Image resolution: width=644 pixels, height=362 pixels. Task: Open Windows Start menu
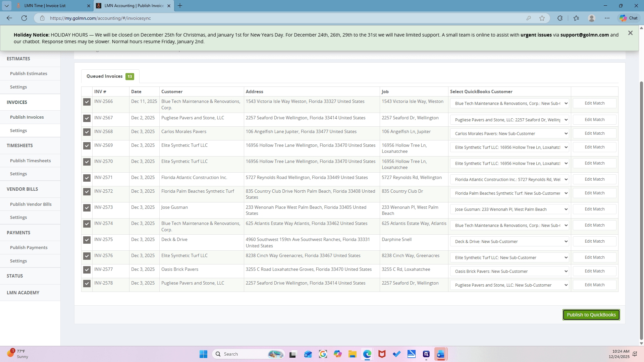click(203, 354)
